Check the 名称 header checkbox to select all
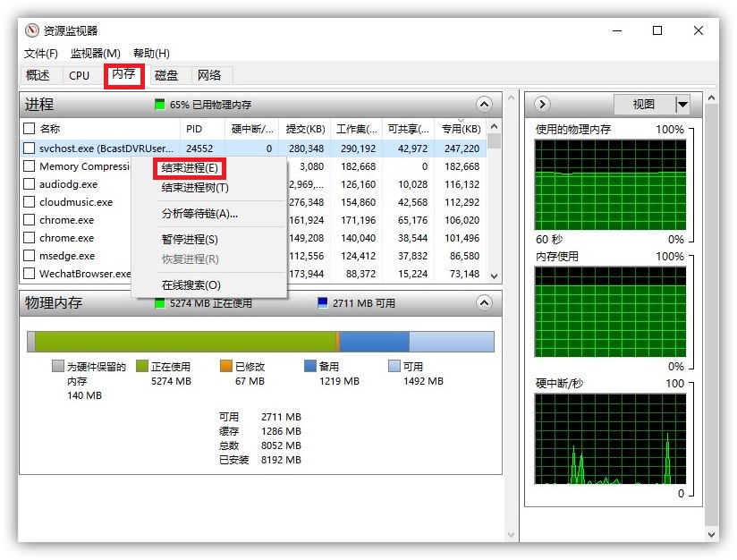737x560 pixels. pyautogui.click(x=27, y=128)
